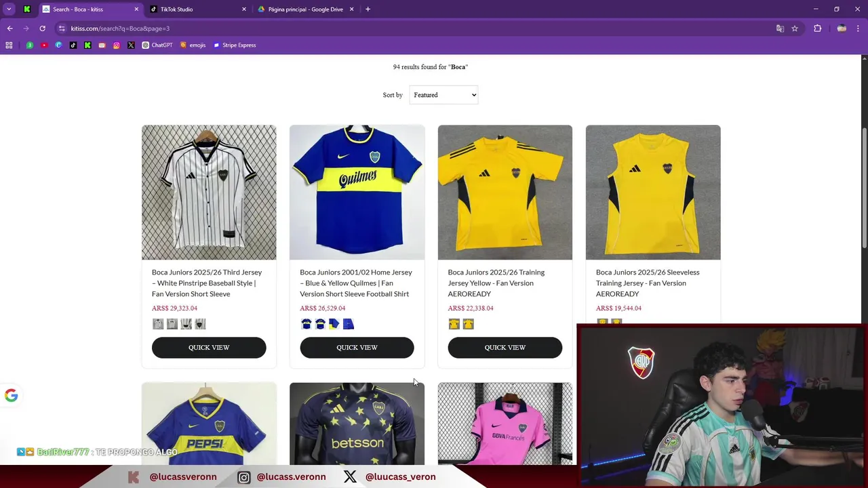The image size is (868, 488).
Task: Open the blue Quilmes jersey image
Action: [x=357, y=192]
